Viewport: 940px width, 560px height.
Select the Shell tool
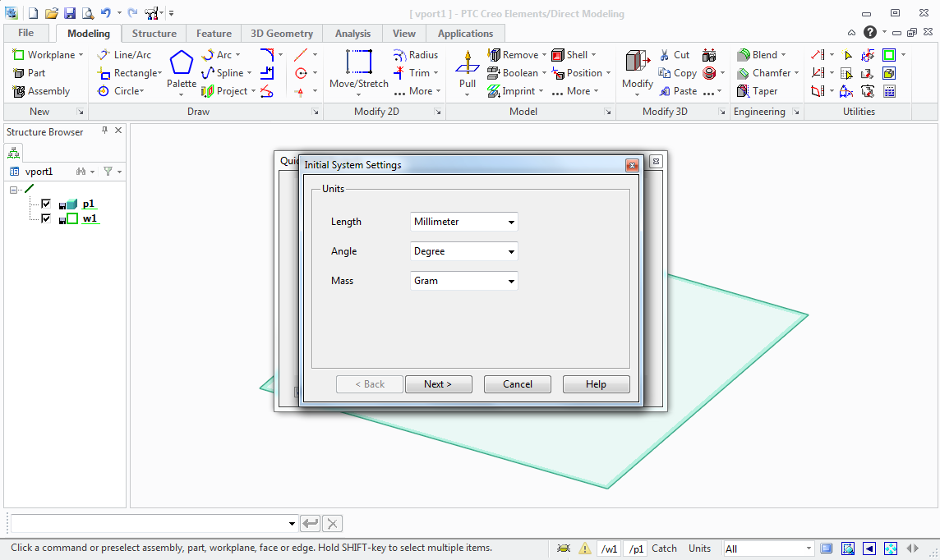click(574, 54)
